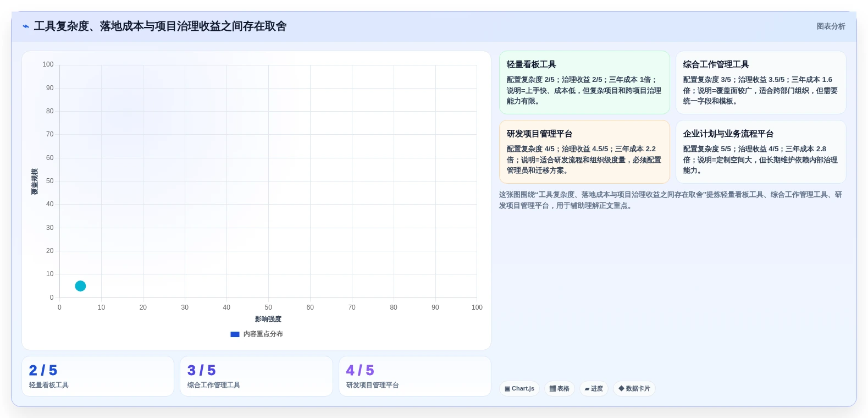Screen dimensions: 868x418
Task: Select the cyan data point on scatter chart
Action: [80, 286]
